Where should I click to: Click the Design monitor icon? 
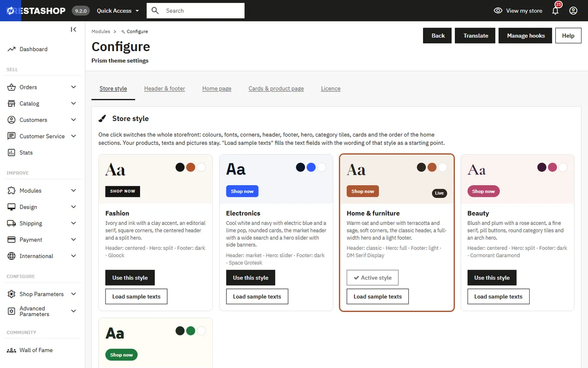(11, 207)
